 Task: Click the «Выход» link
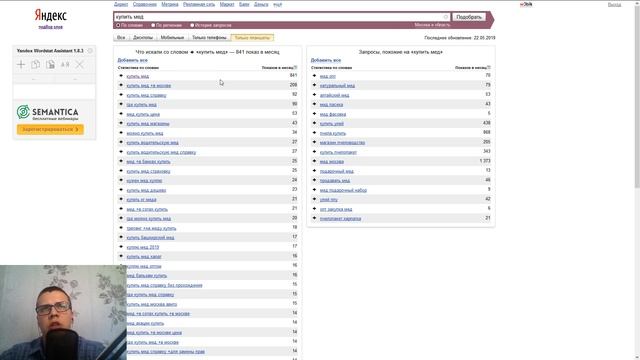coord(614,4)
